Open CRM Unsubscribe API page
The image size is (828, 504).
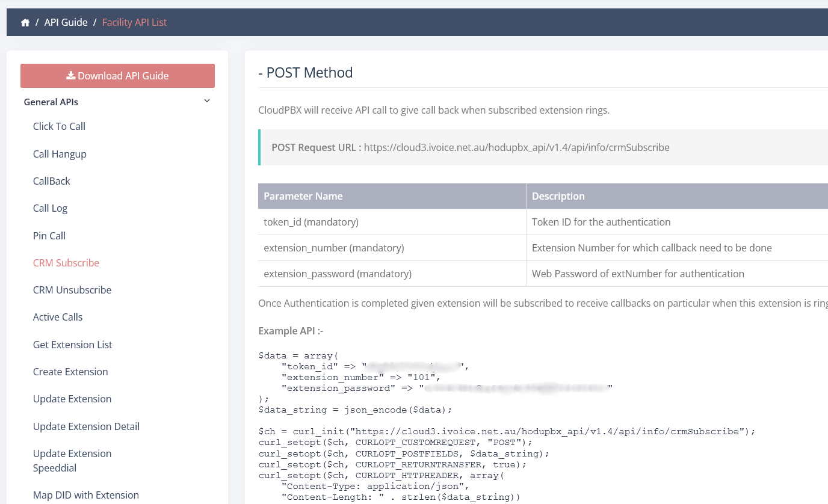pos(72,290)
